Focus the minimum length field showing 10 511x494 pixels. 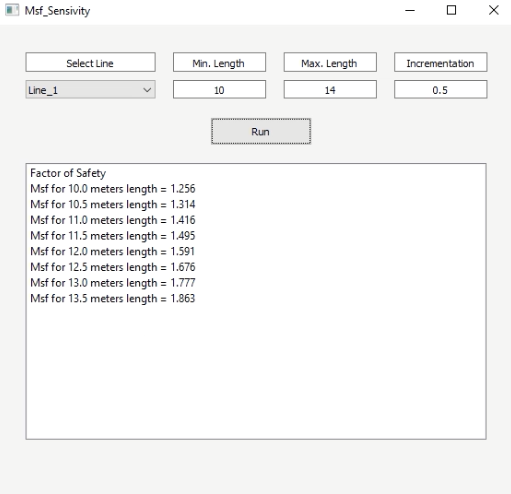coord(219,89)
